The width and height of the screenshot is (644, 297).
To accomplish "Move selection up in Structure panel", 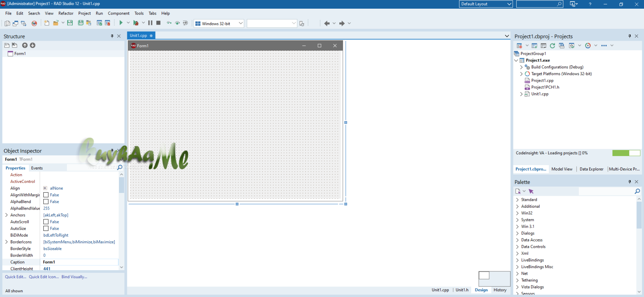I will click(x=25, y=45).
